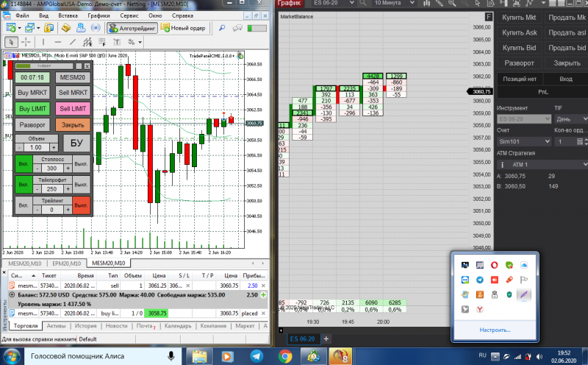Viewport: 588px width, 365px height.
Task: Select the arrow cursor tool
Action: click(11, 42)
